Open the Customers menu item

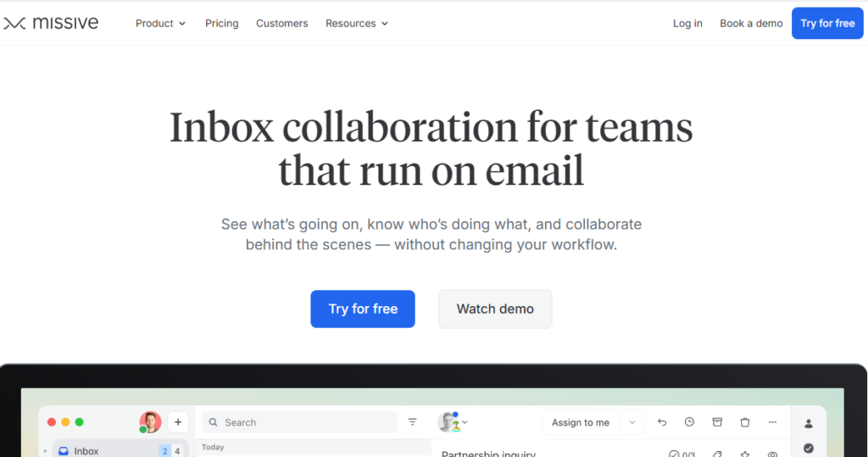[282, 23]
